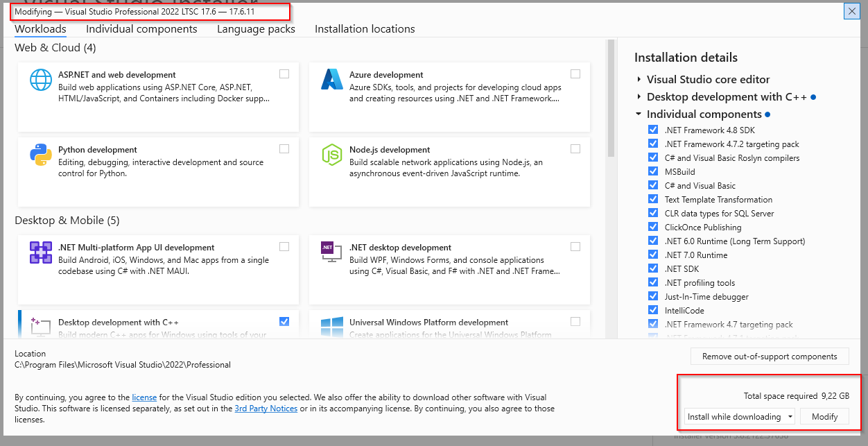The width and height of the screenshot is (868, 446).
Task: Toggle .NET Framework 4.7 targeting pack checkbox
Action: click(653, 325)
